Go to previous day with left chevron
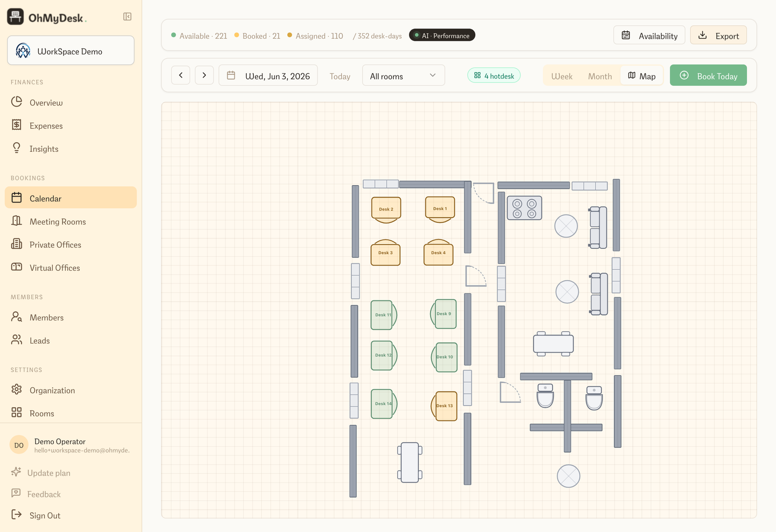Image resolution: width=776 pixels, height=532 pixels. tap(181, 75)
